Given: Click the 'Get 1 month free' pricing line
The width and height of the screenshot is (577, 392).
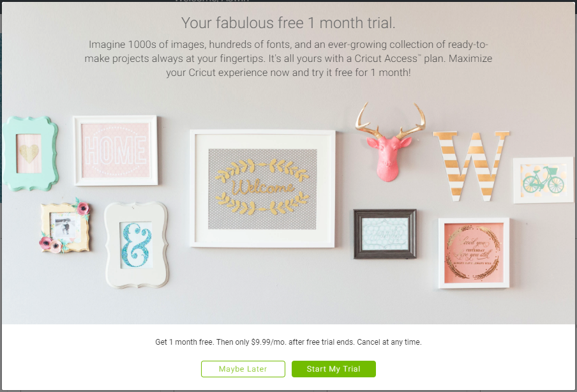Looking at the screenshot, I should (288, 342).
